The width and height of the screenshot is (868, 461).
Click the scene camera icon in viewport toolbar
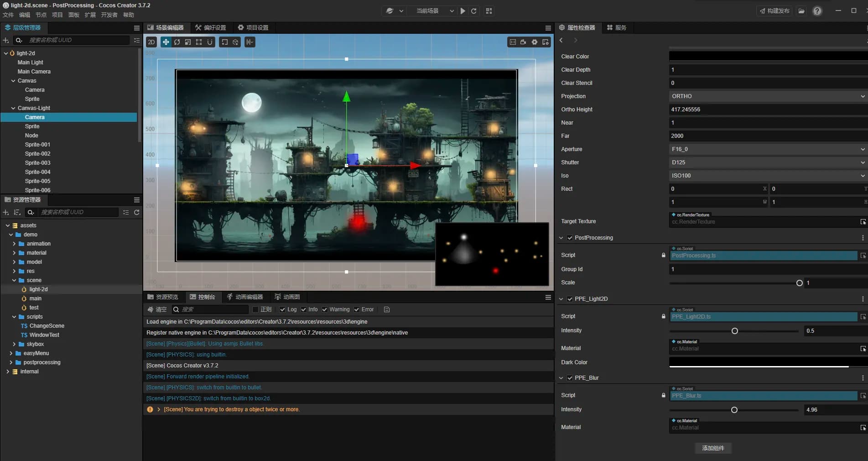[x=523, y=42]
